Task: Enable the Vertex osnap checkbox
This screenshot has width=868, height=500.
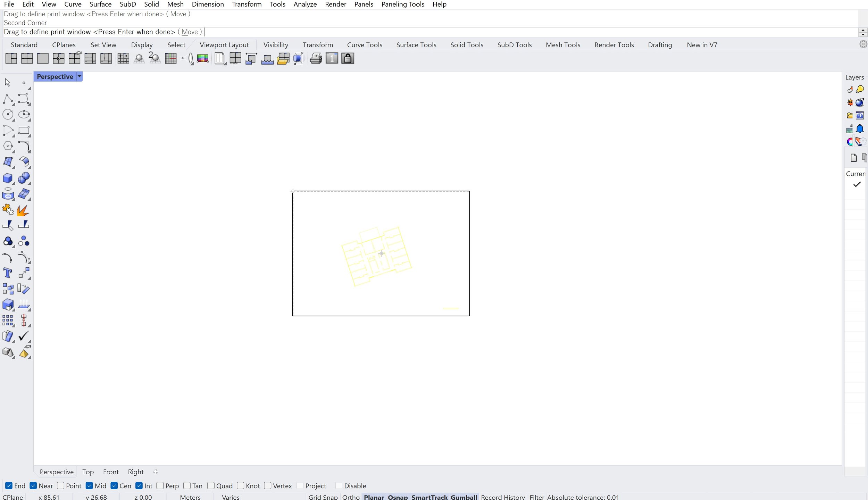Action: (x=268, y=486)
